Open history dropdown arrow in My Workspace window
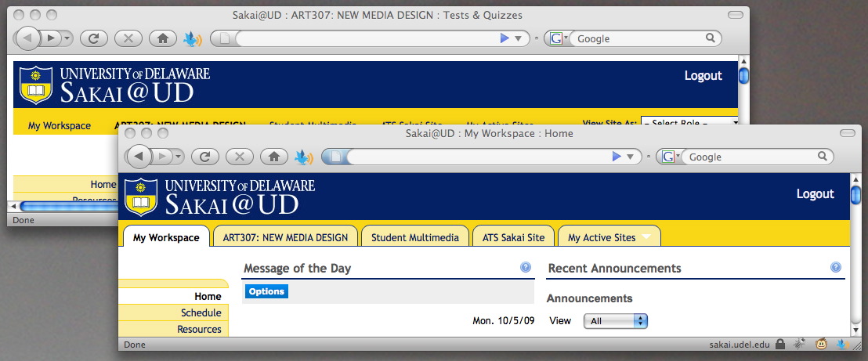The image size is (868, 361). (179, 157)
